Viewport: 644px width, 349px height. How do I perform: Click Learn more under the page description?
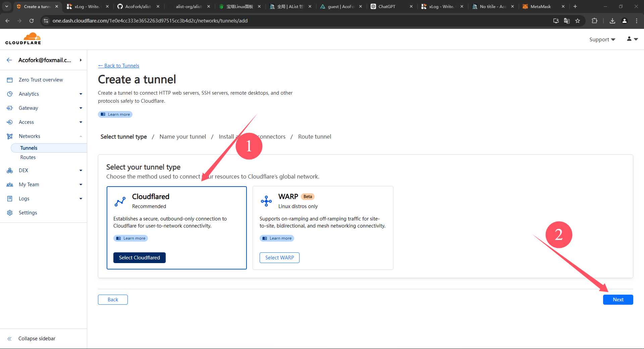point(115,114)
